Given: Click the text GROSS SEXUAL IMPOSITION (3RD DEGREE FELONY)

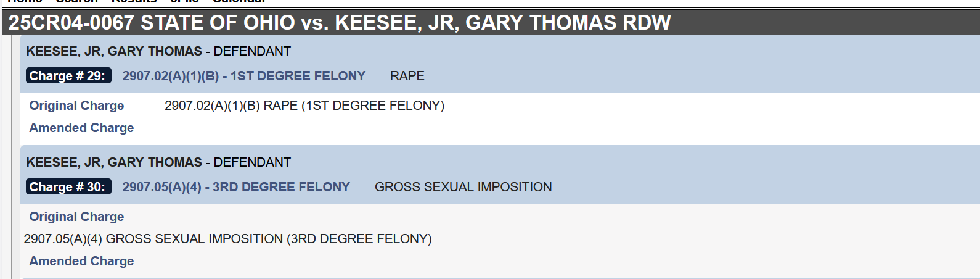Looking at the screenshot, I should click(x=228, y=239).
